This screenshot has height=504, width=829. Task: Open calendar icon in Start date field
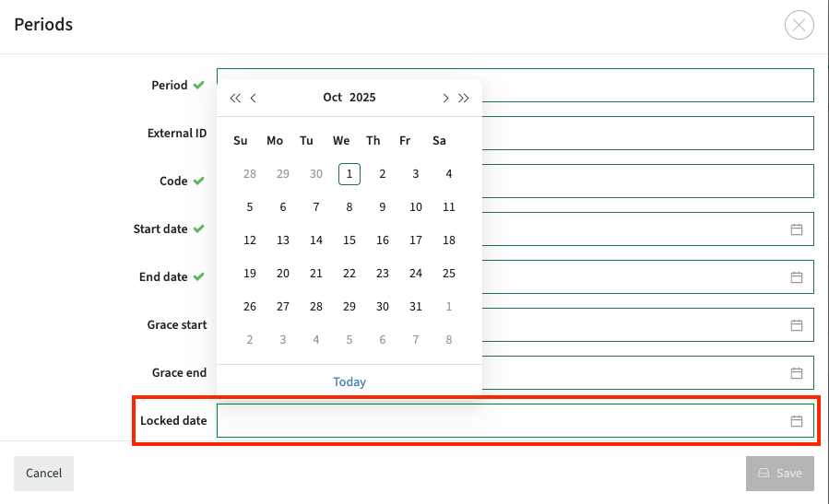[797, 229]
